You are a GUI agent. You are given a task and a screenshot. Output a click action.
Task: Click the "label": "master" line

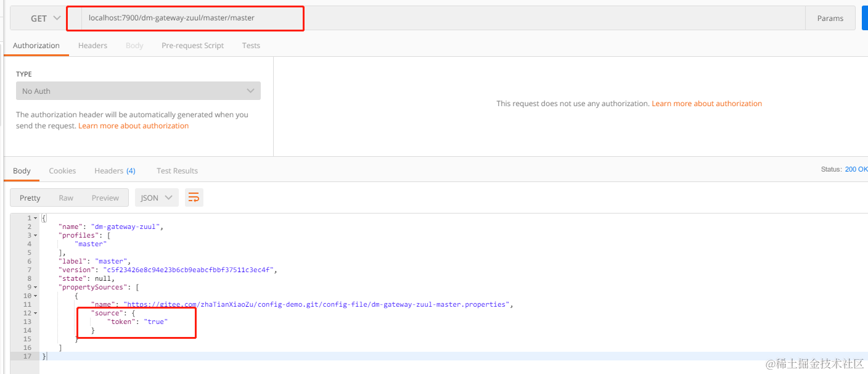[94, 261]
